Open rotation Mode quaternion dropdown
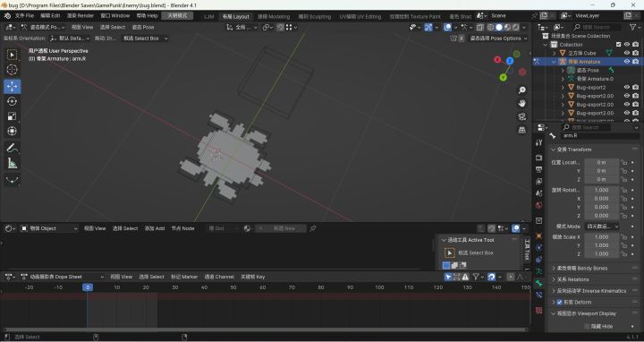 tap(602, 227)
